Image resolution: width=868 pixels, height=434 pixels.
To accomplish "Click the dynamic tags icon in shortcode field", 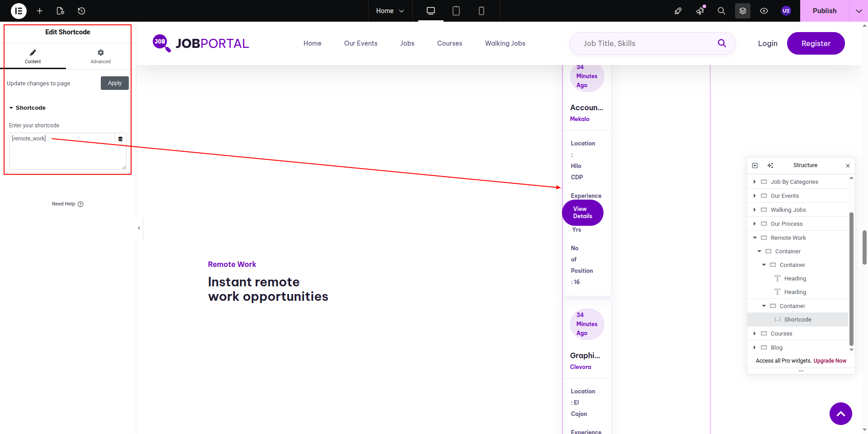I will tap(120, 139).
